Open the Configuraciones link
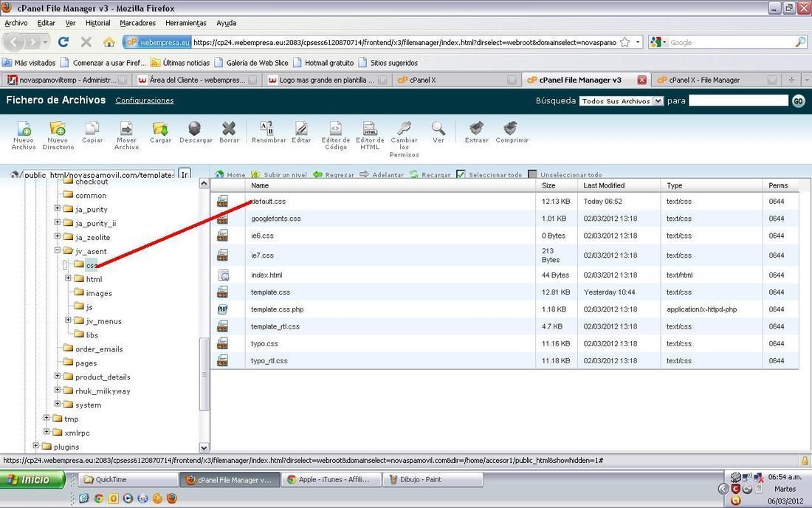This screenshot has height=508, width=812. [145, 100]
